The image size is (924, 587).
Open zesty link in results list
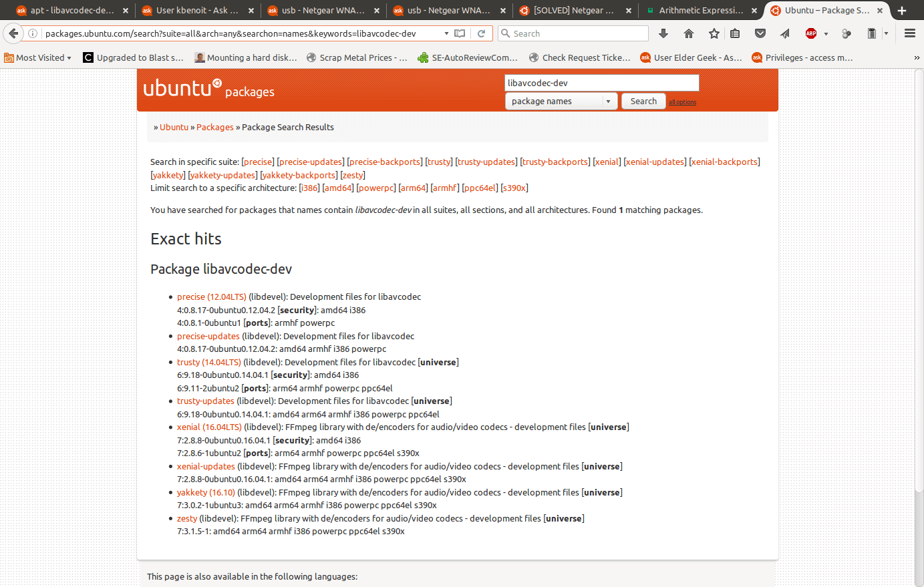(187, 519)
